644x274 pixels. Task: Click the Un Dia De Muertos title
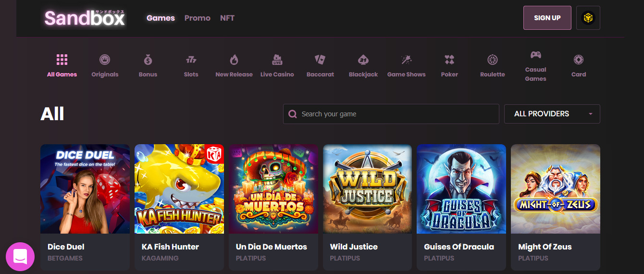(272, 247)
